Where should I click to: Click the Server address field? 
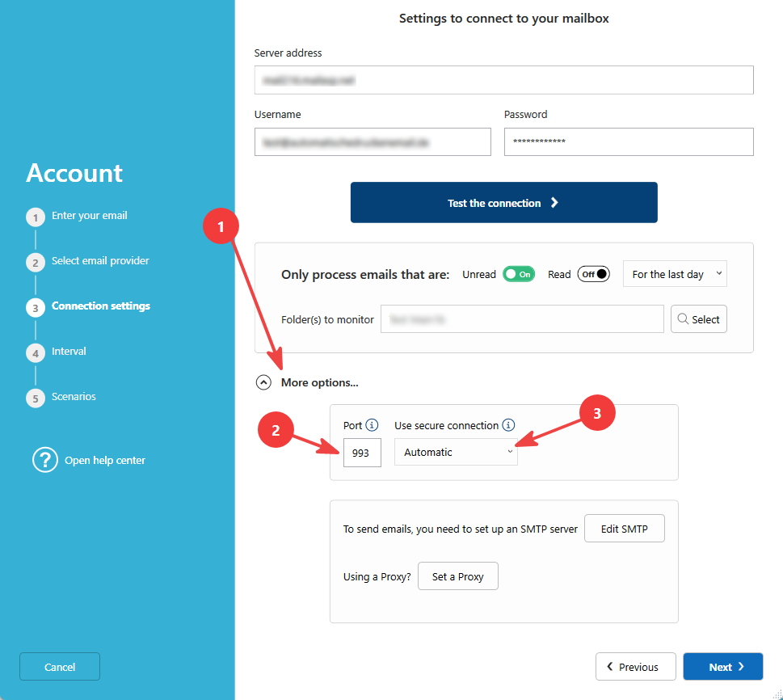(504, 80)
